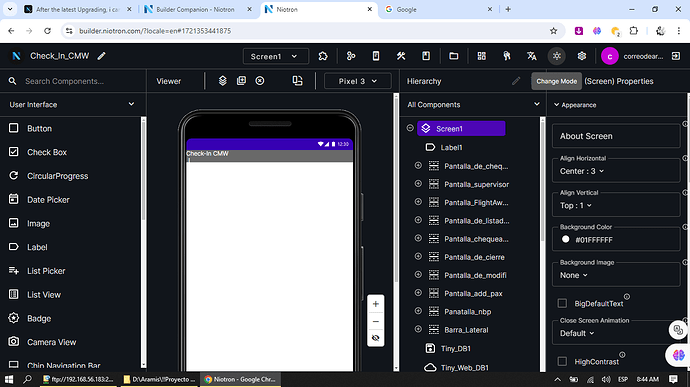Click the tools wrench-hammer icon
The image size is (690, 387).
[x=401, y=56]
